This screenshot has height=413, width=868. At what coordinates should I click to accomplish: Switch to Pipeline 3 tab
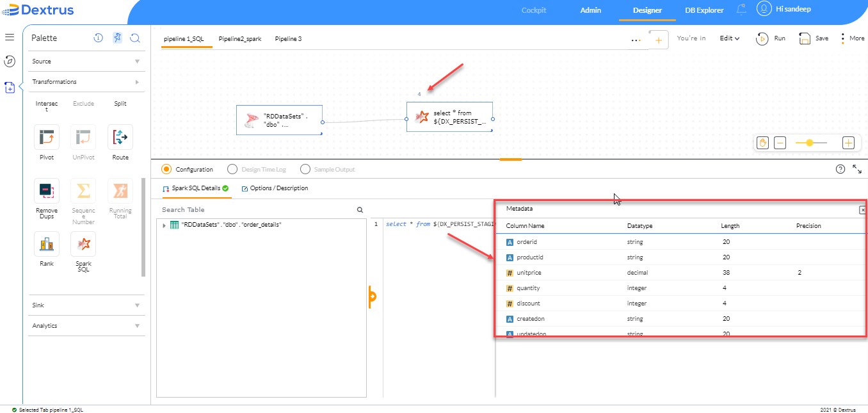coord(288,39)
